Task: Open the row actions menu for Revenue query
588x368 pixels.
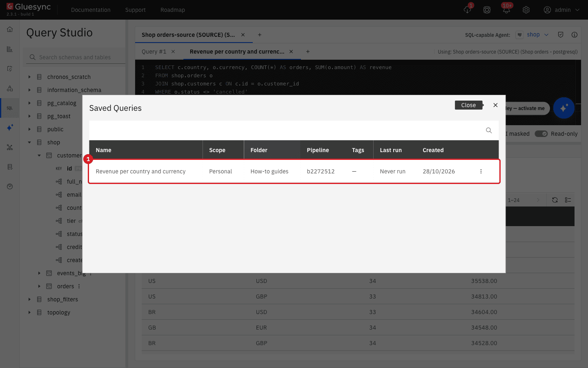Action: [481, 171]
